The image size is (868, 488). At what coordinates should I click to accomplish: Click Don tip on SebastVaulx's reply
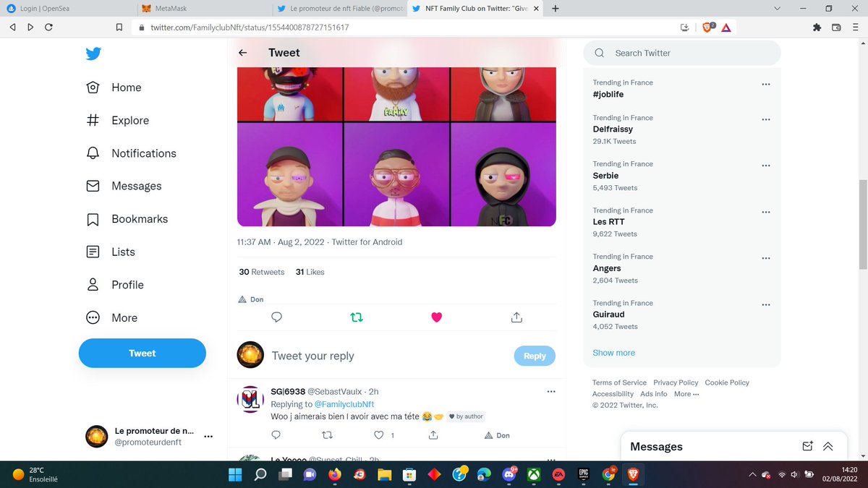click(x=497, y=435)
